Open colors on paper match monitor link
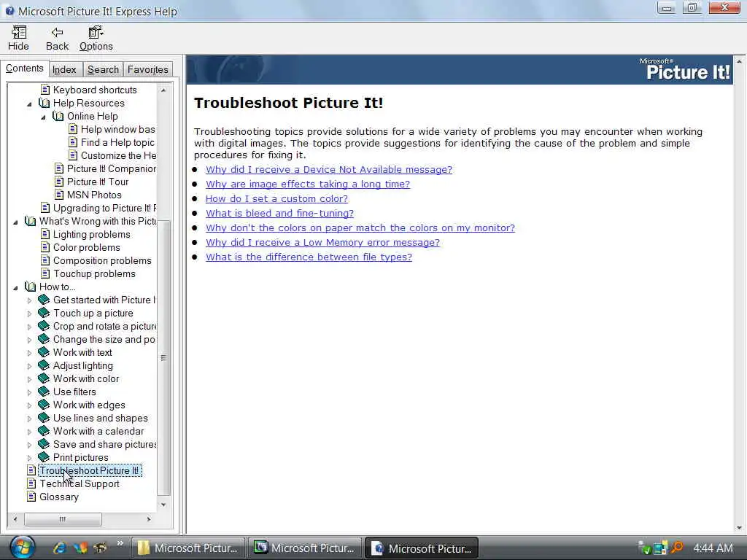This screenshot has width=747, height=560. 360,227
